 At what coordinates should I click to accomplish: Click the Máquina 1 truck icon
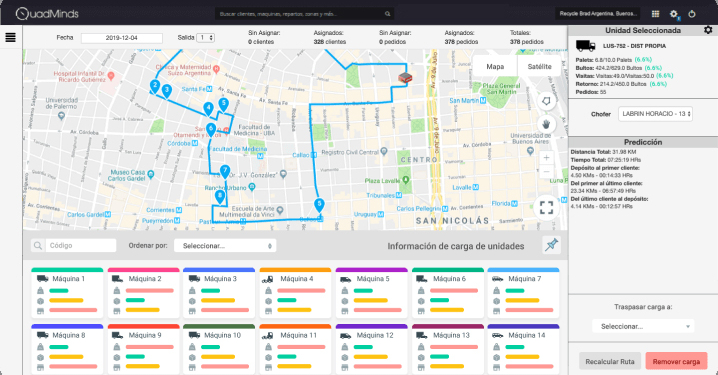point(43,278)
